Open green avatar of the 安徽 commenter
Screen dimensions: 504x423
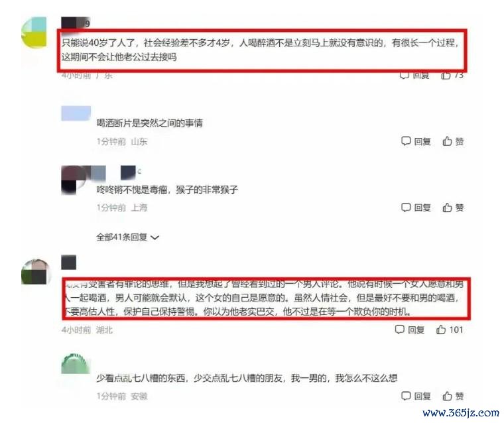pyautogui.click(x=75, y=363)
